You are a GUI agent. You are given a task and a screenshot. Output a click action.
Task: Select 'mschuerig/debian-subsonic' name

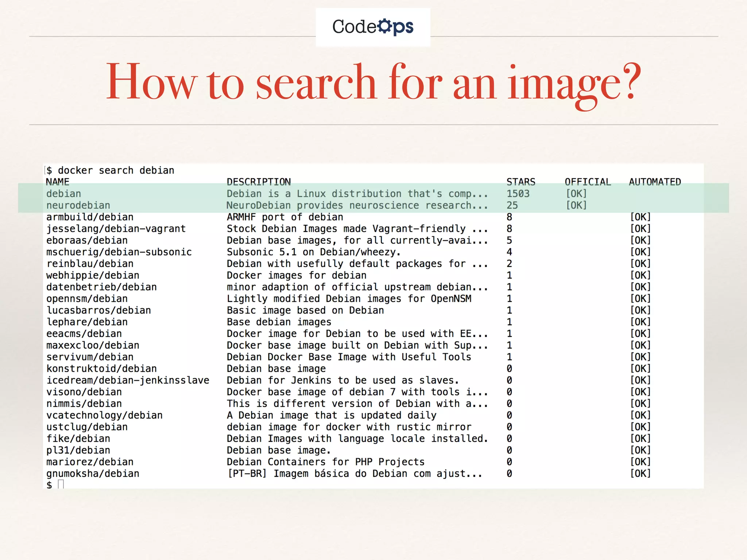[119, 252]
